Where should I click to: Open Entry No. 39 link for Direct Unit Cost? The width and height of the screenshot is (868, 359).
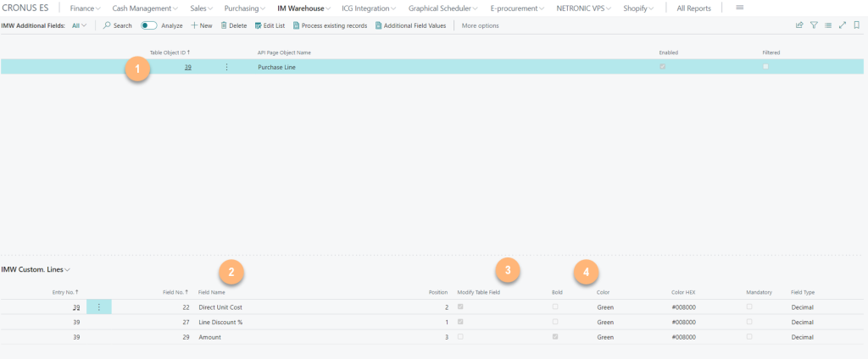pos(75,307)
